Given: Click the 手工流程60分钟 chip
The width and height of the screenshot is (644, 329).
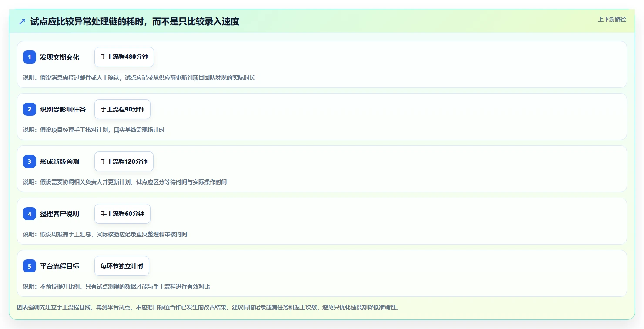Looking at the screenshot, I should [x=122, y=214].
